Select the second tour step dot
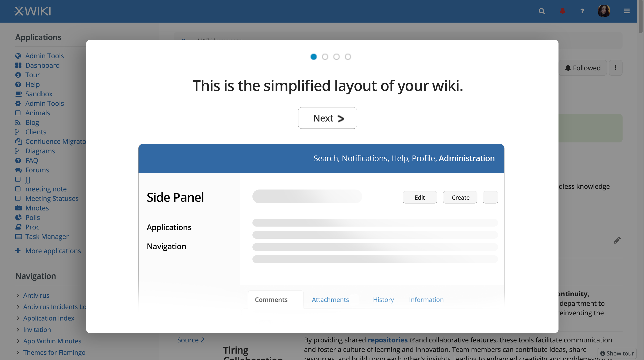644x360 pixels. 325,57
